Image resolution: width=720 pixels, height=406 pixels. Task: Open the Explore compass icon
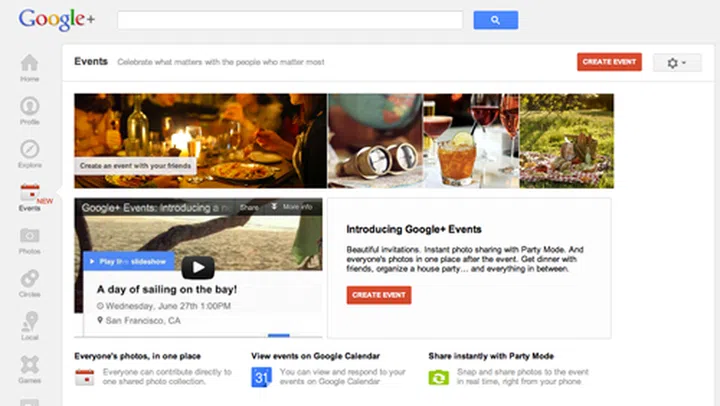pyautogui.click(x=30, y=151)
